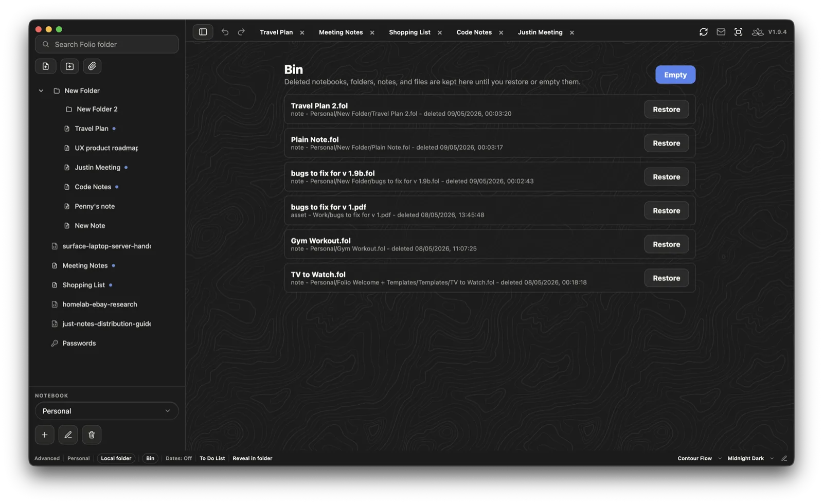Image resolution: width=823 pixels, height=504 pixels.
Task: Click the pencil icon in the status bar
Action: coord(784,458)
